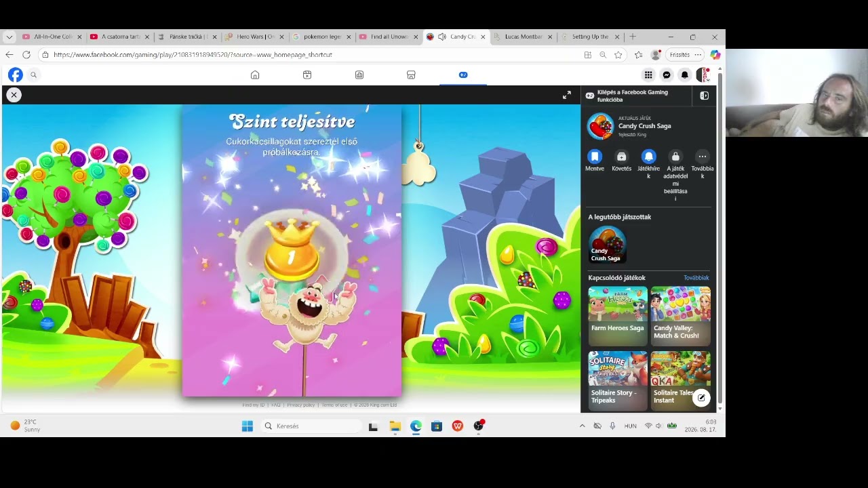Open Microsoft Store from the taskbar
Image resolution: width=868 pixels, height=488 pixels.
pos(437,426)
